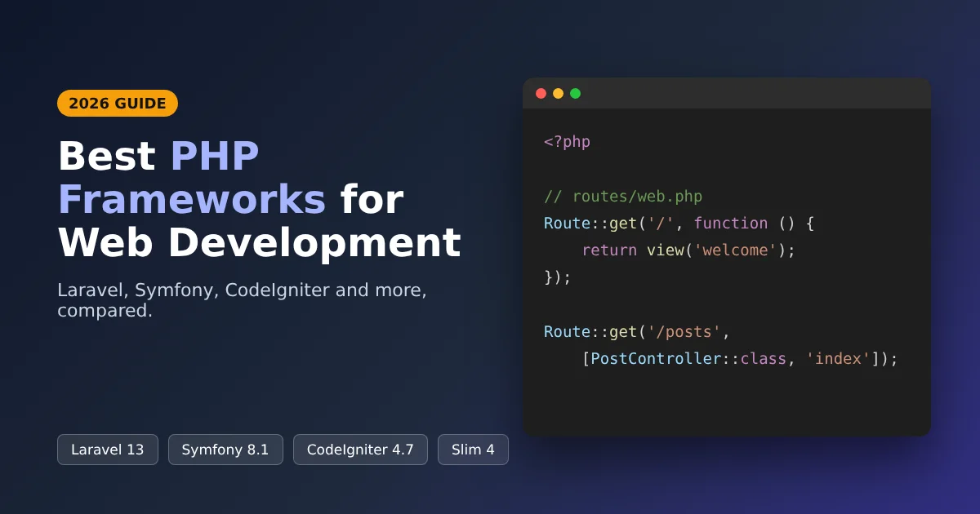The width and height of the screenshot is (980, 514).
Task: Click the subtitle line starting "Laravel, Symfony, CodeIgniter"
Action: [x=243, y=290]
